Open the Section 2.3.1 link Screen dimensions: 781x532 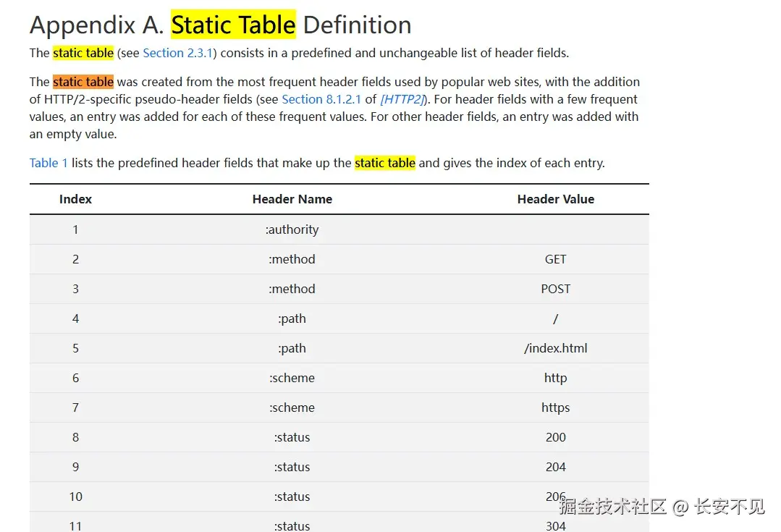[x=178, y=53]
